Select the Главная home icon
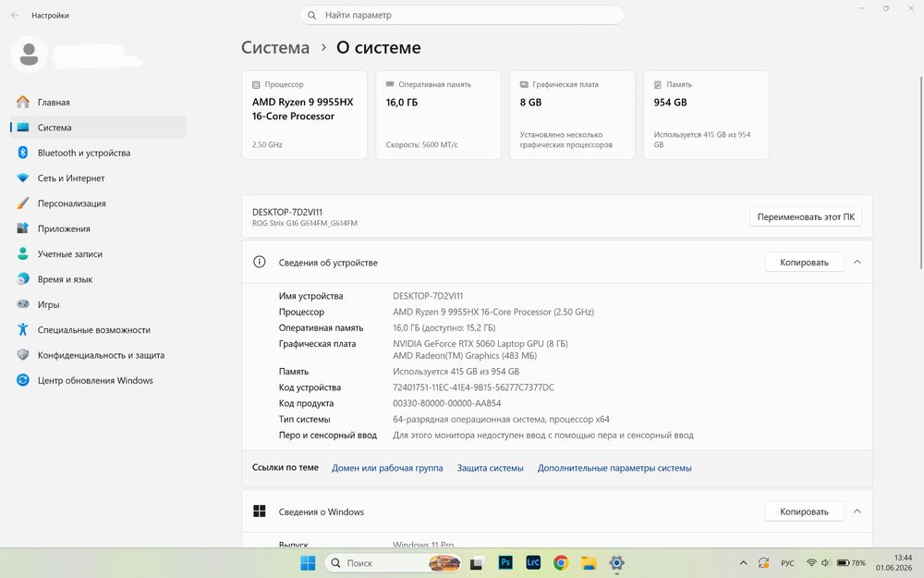Image resolution: width=924 pixels, height=578 pixels. point(23,102)
